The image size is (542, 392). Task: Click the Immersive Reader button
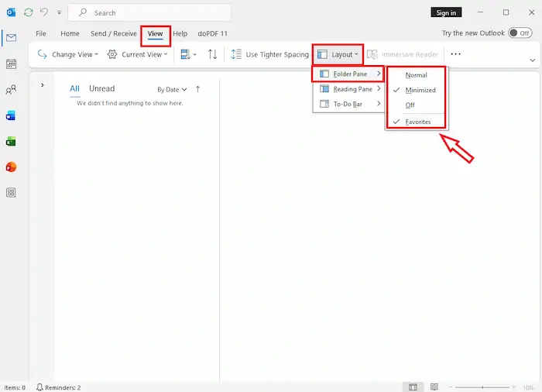[403, 54]
